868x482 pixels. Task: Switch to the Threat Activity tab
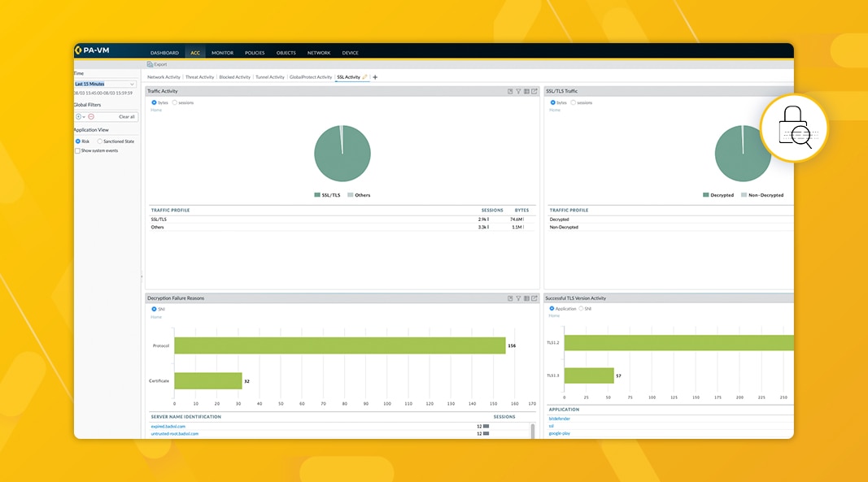coord(199,77)
